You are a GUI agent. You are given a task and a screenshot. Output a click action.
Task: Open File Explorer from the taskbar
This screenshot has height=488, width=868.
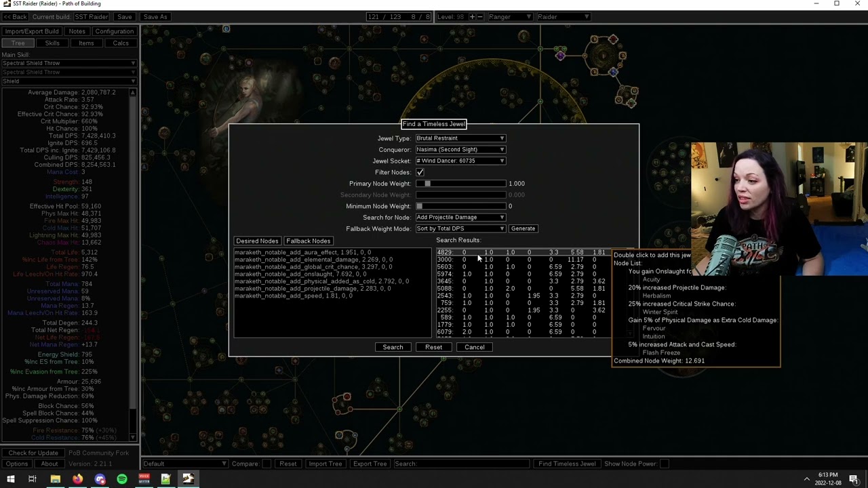coord(56,479)
